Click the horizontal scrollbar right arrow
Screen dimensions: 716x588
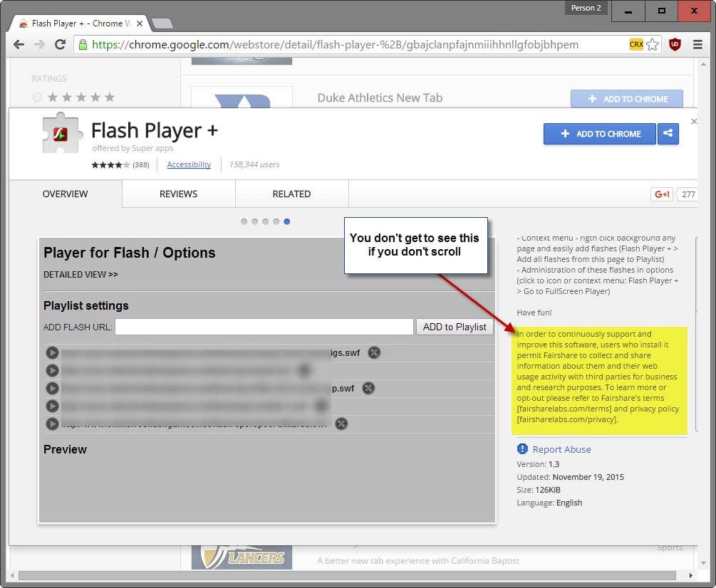(691, 576)
